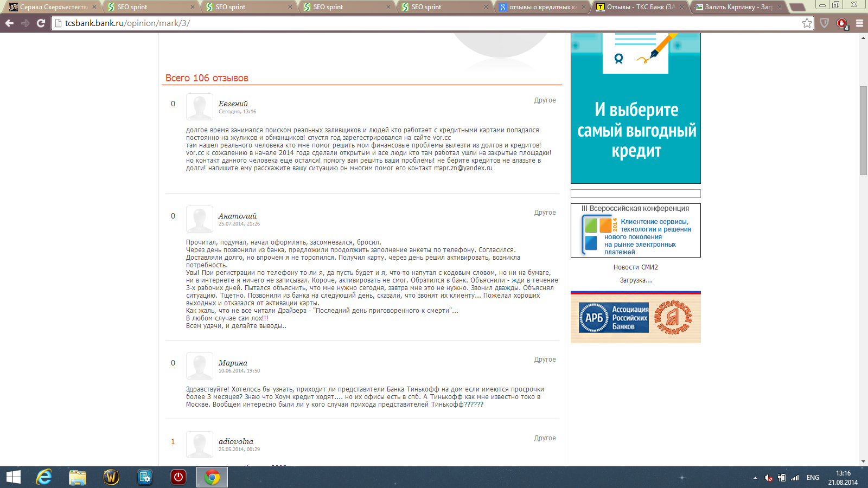Click the page vertical scrollbar thumb
Viewport: 868px width, 488px height.
[x=863, y=130]
